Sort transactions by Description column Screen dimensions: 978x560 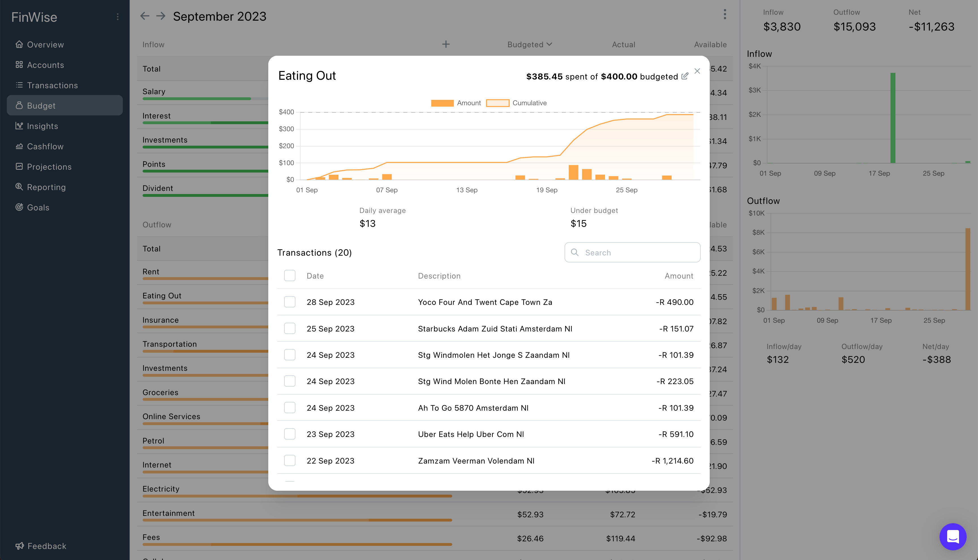point(439,276)
